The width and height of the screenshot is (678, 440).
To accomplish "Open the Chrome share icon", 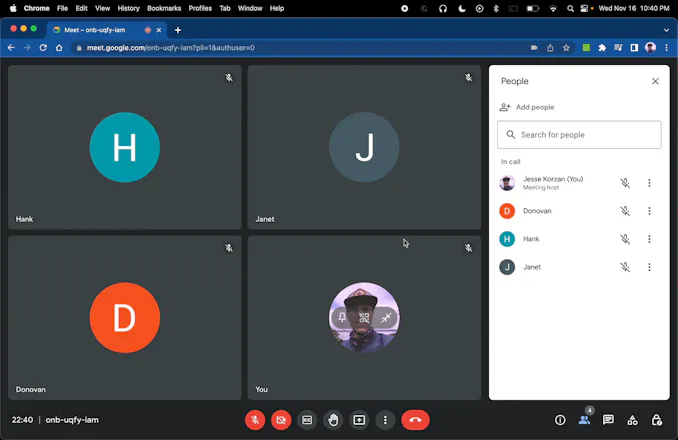I will (x=550, y=48).
